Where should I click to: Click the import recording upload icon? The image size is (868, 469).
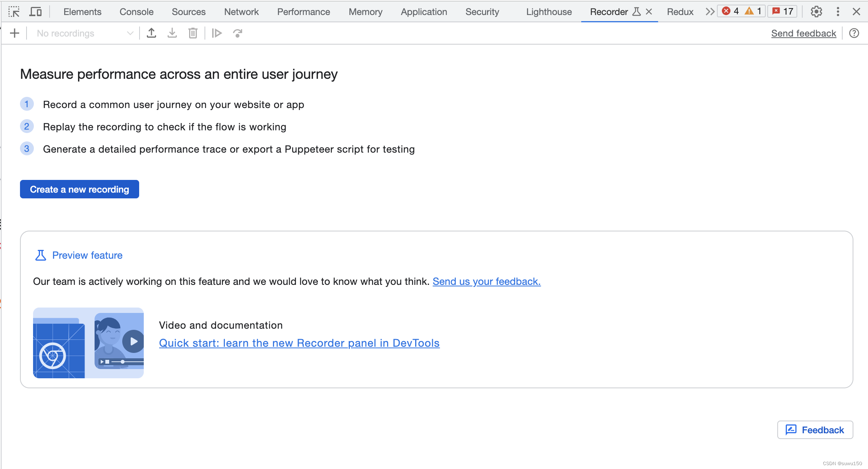coord(151,33)
